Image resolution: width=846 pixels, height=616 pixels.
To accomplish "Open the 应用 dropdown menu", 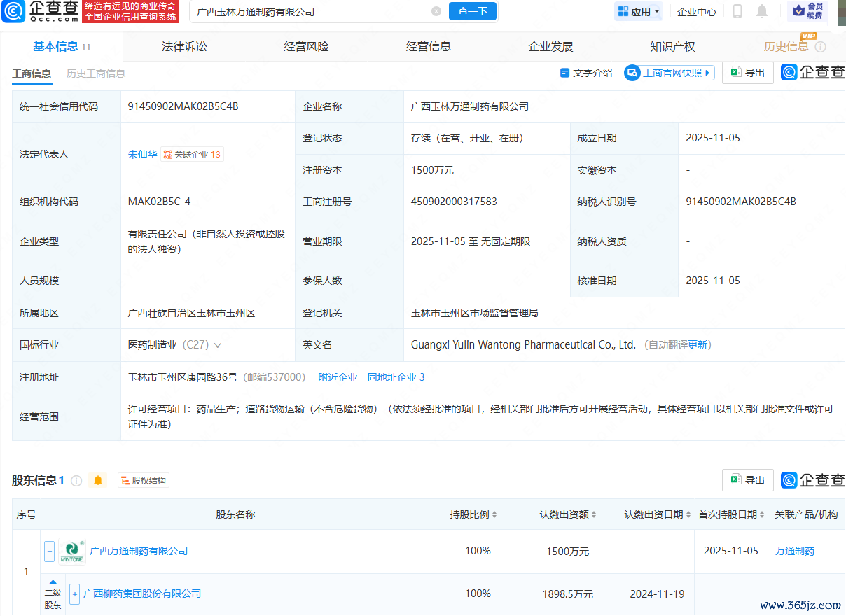I will click(x=639, y=12).
